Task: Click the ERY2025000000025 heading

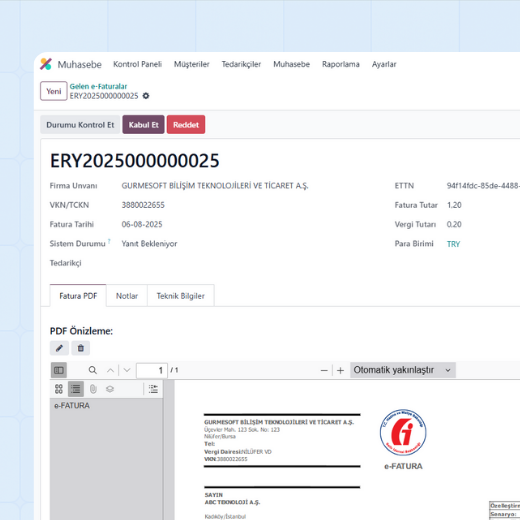Action: coord(135,161)
